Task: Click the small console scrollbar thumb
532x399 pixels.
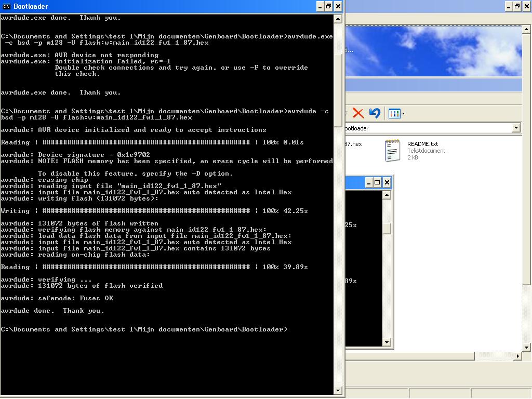Action: click(387, 229)
